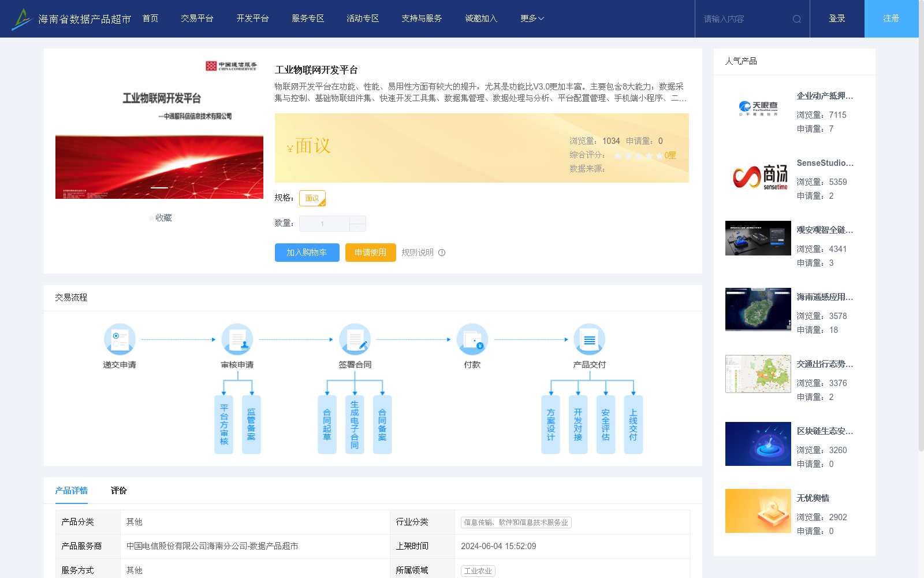
Task: Increase quantity with the stepper up arrow
Action: [x=358, y=220]
